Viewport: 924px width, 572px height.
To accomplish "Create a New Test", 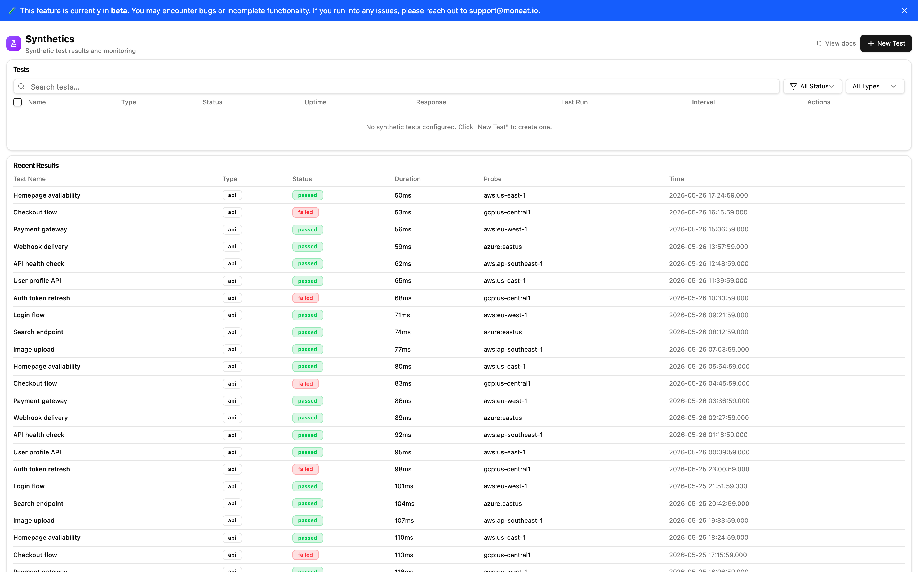I will coord(885,43).
